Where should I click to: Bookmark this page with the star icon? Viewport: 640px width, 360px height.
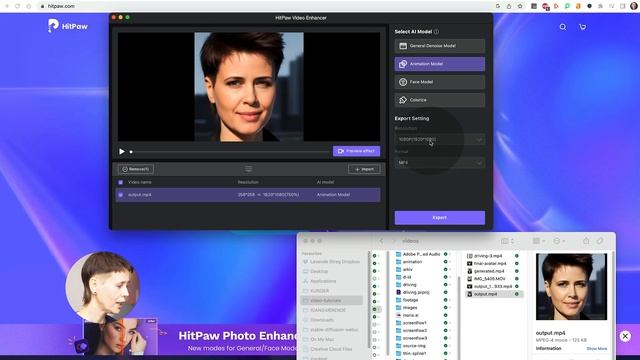click(520, 6)
